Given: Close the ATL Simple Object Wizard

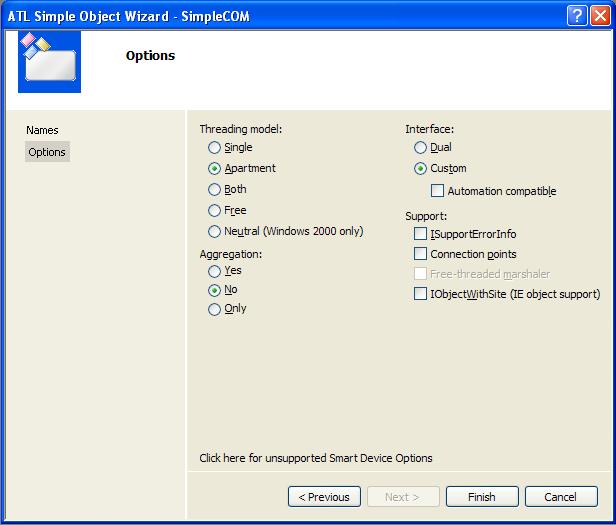Looking at the screenshot, I should coord(600,16).
